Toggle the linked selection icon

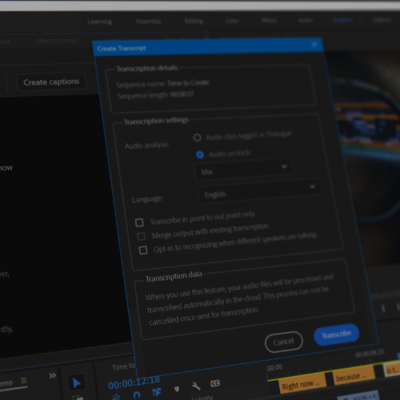[x=156, y=392]
